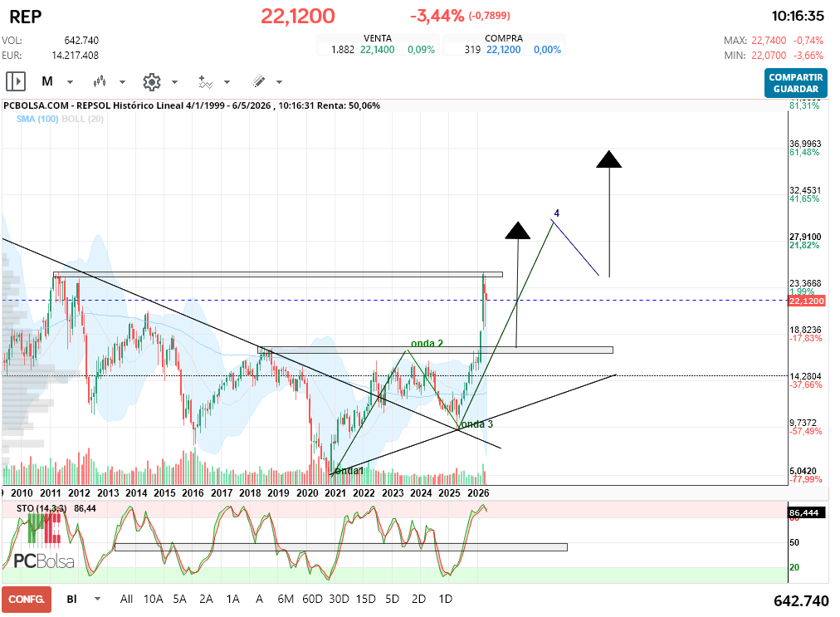
Task: Choose the 5A time range
Action: [179, 599]
